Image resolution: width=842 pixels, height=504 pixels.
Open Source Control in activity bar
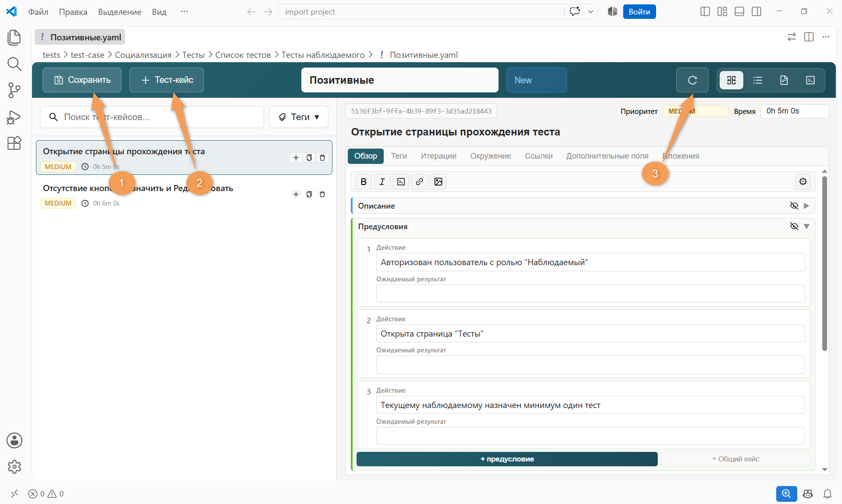(x=14, y=90)
